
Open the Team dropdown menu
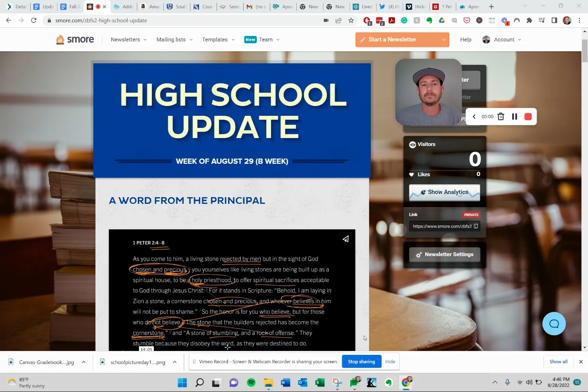pyautogui.click(x=262, y=40)
